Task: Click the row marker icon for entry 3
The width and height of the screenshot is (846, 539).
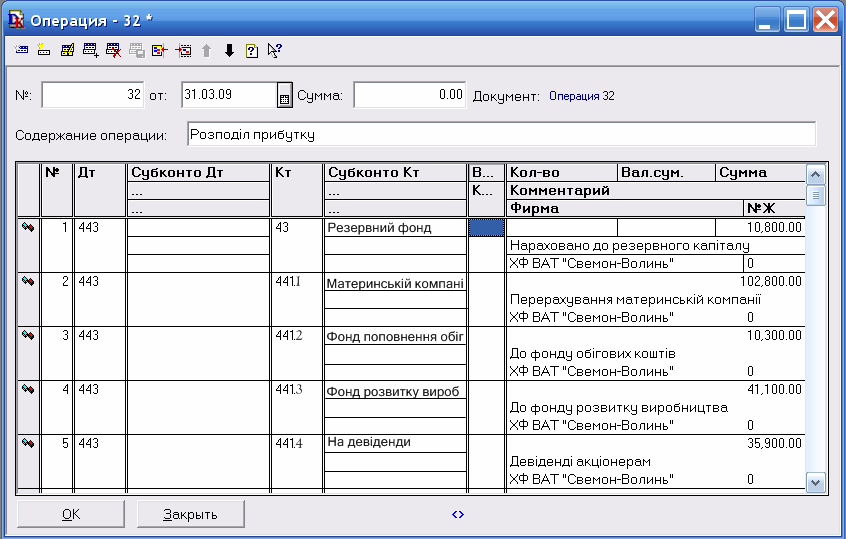Action: (29, 336)
